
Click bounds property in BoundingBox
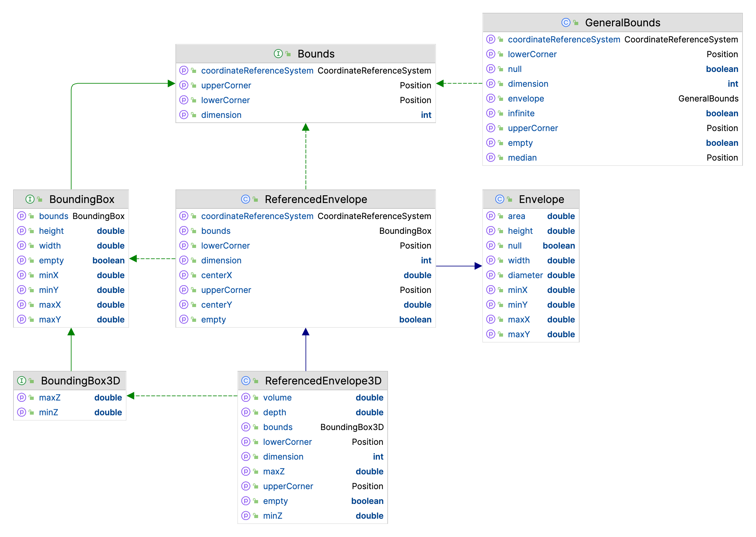click(x=54, y=216)
